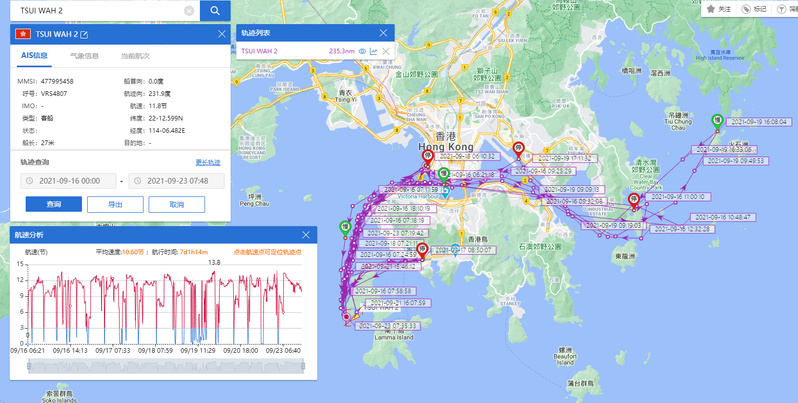Screen dimensions: 798x403
Task: Toggle track visibility with the eye icon
Action: pyautogui.click(x=363, y=51)
